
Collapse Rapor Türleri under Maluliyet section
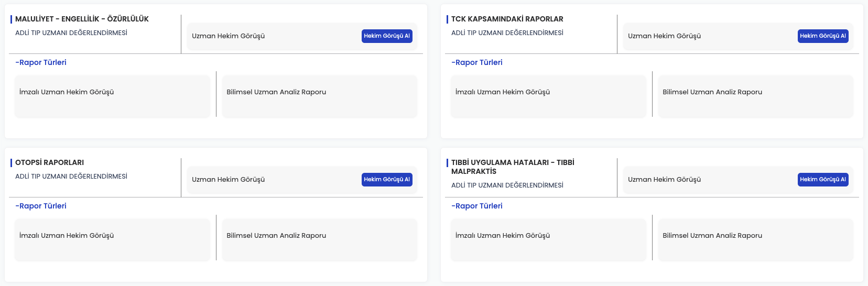click(x=41, y=62)
